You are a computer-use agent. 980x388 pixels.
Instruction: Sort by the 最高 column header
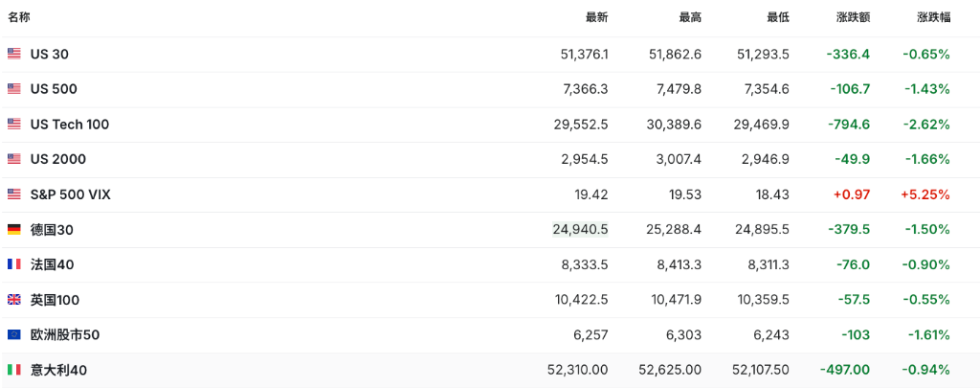click(x=691, y=17)
